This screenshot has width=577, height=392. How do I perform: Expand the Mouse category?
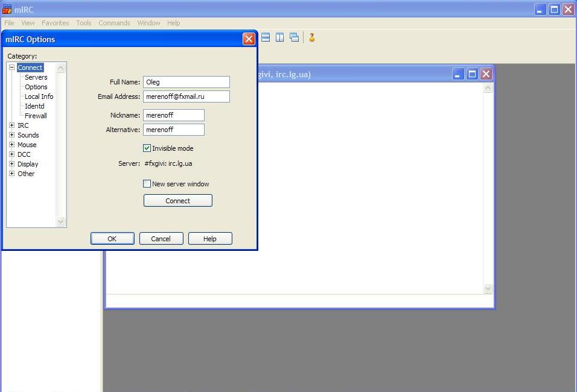tap(12, 145)
